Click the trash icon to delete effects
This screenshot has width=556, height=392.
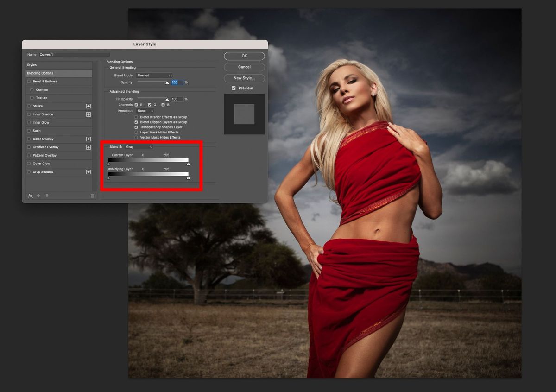tap(92, 195)
